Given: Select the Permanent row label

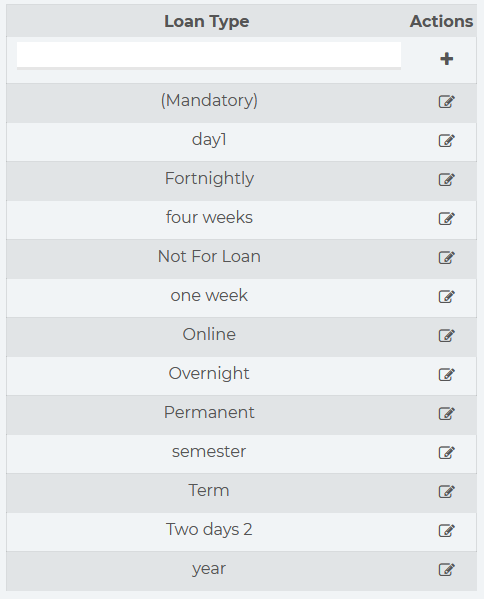Looking at the screenshot, I should click(209, 412).
